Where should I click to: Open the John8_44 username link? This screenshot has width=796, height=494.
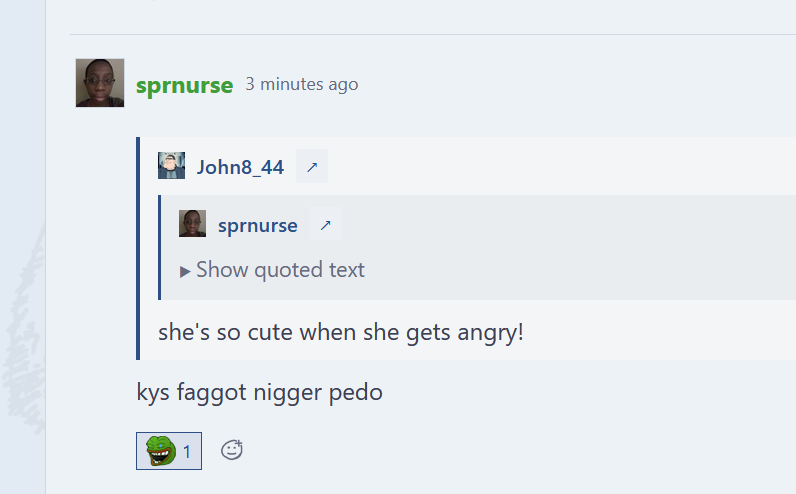tap(240, 167)
